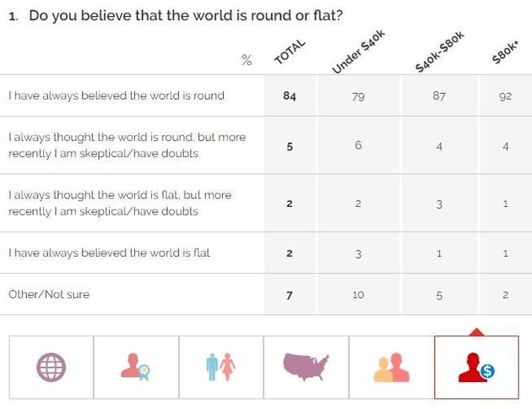This screenshot has width=532, height=409.
Task: Show the United States map region breakdown
Action: coord(306,367)
